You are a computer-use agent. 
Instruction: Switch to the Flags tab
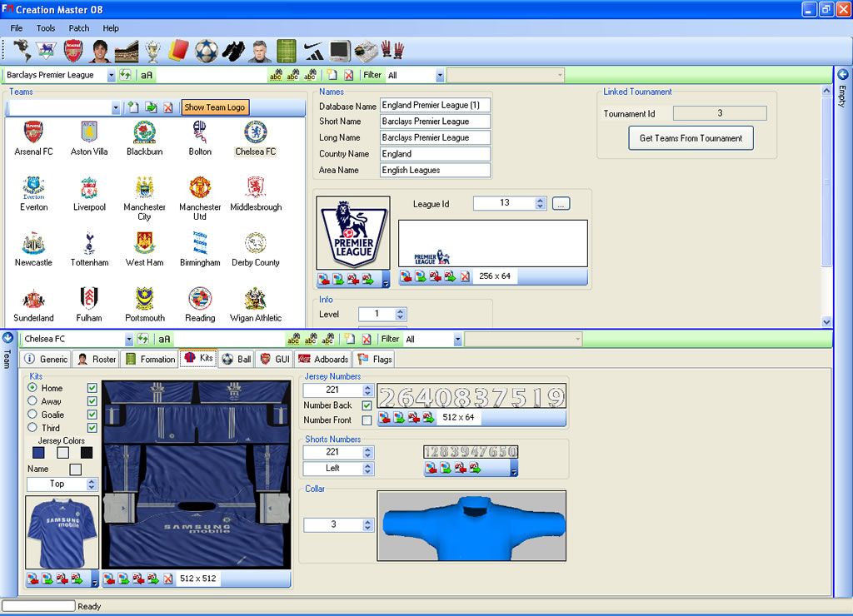[375, 360]
